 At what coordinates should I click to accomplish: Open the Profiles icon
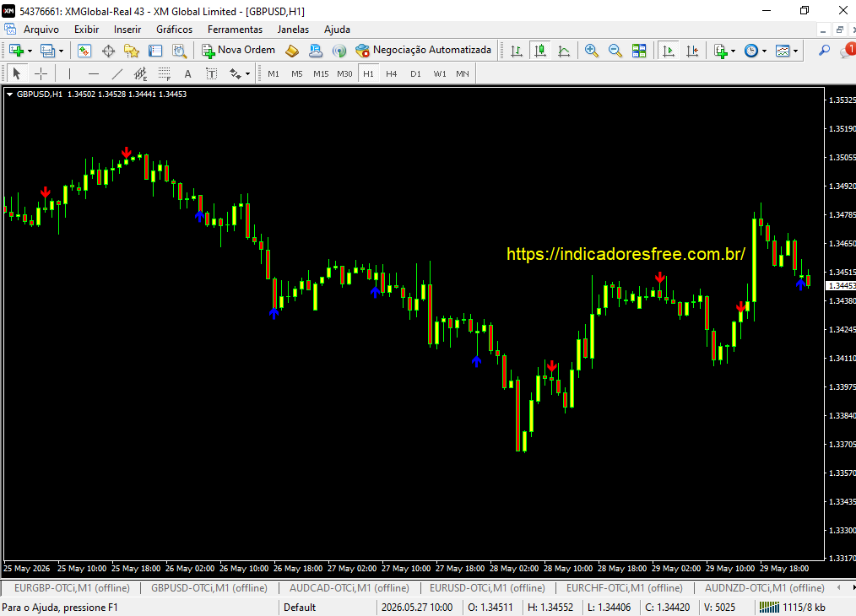pos(47,51)
